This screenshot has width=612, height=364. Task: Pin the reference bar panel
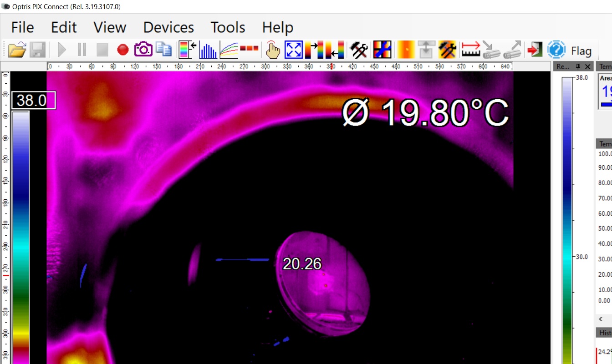[x=578, y=67]
